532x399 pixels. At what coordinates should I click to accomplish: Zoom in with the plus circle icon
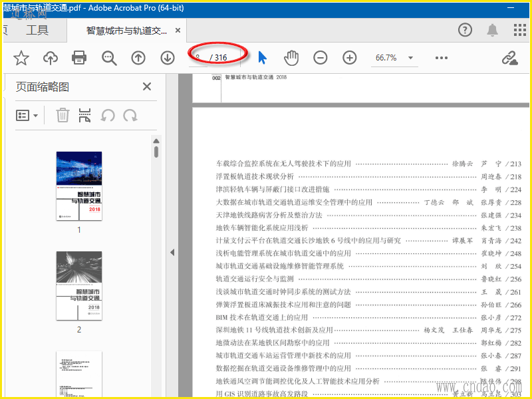(350, 58)
